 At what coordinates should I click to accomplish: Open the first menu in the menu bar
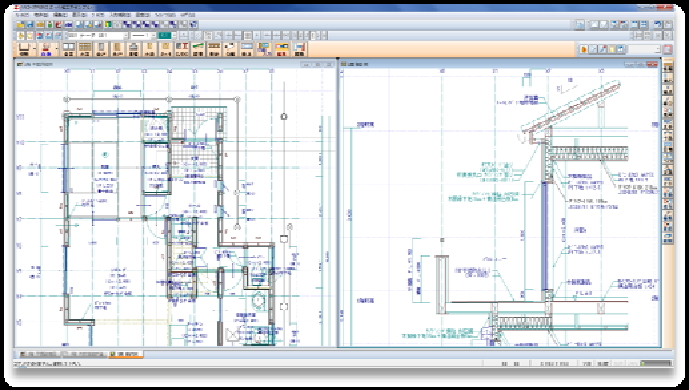point(22,14)
